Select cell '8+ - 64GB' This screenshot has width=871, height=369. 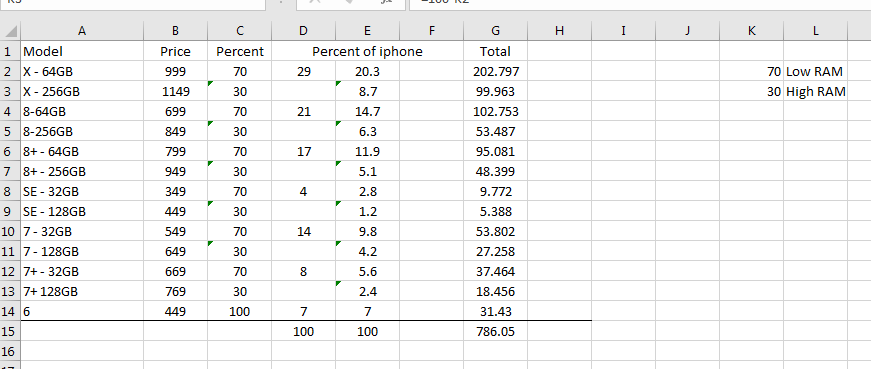click(82, 152)
